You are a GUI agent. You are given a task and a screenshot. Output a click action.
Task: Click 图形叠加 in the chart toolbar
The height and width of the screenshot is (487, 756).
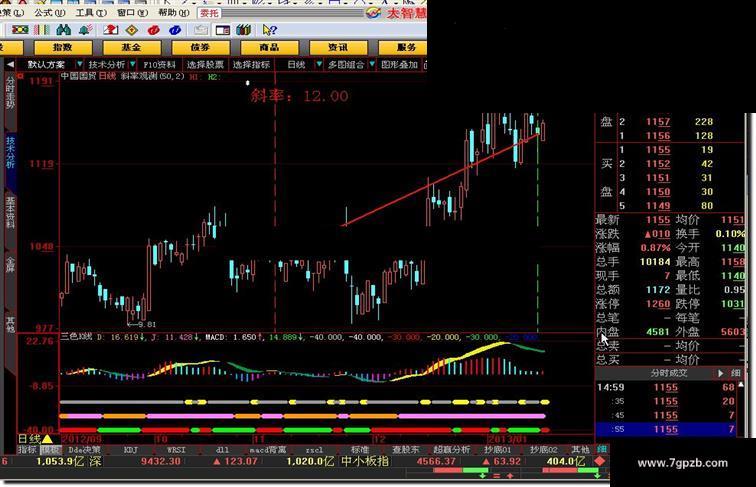click(399, 64)
